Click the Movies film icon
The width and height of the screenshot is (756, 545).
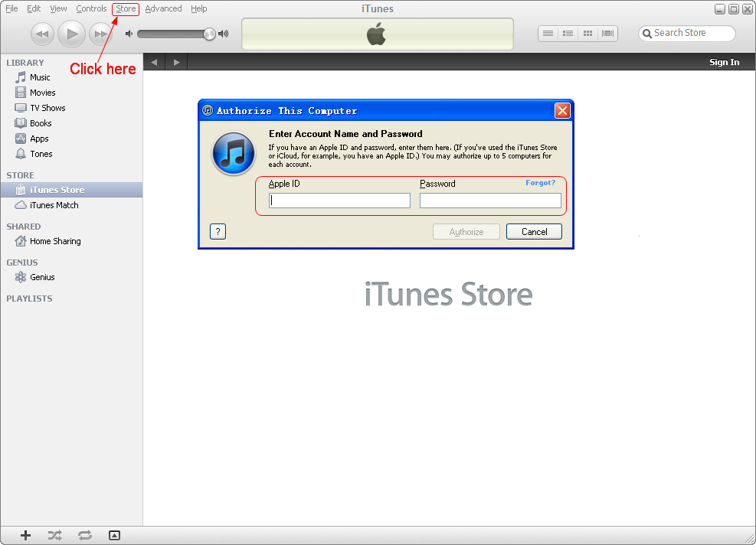tap(21, 93)
